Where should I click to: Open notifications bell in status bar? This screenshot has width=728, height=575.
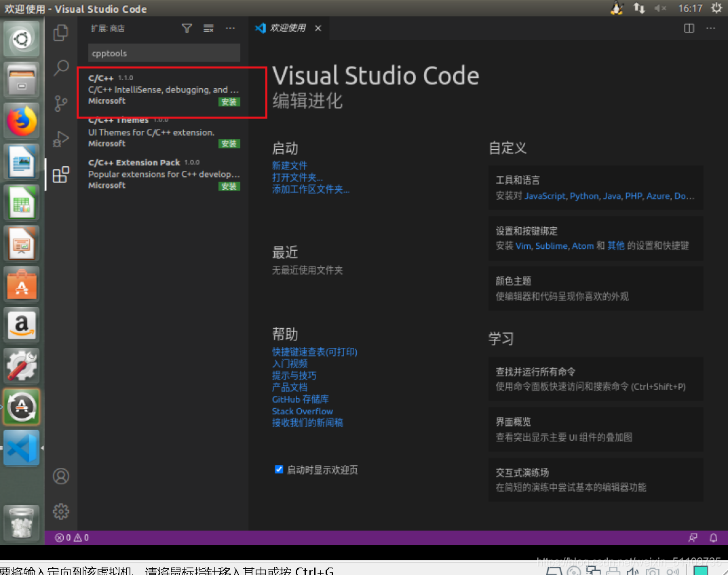714,538
